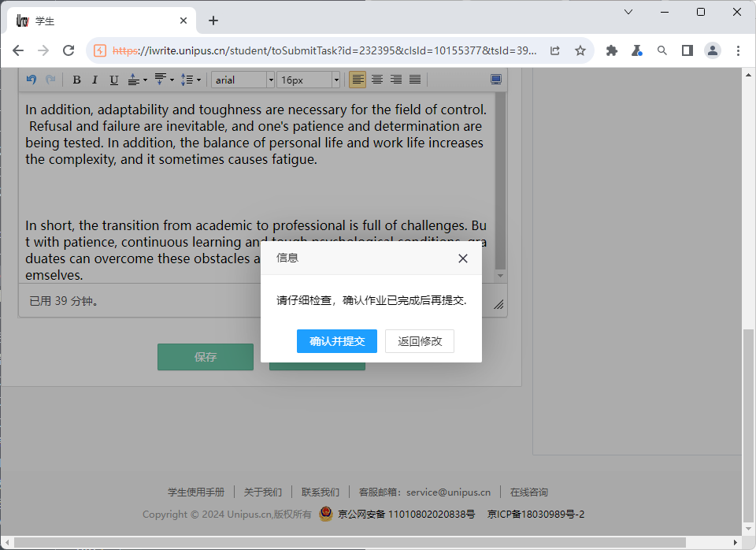This screenshot has height=550, width=756.
Task: Toggle italic formatting
Action: pyautogui.click(x=94, y=79)
